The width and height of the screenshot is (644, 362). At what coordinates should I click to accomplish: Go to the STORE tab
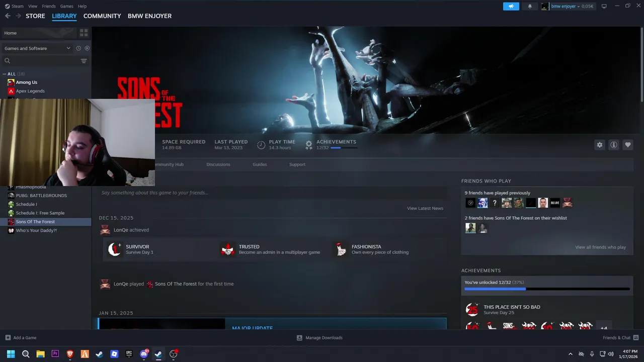[x=35, y=16]
